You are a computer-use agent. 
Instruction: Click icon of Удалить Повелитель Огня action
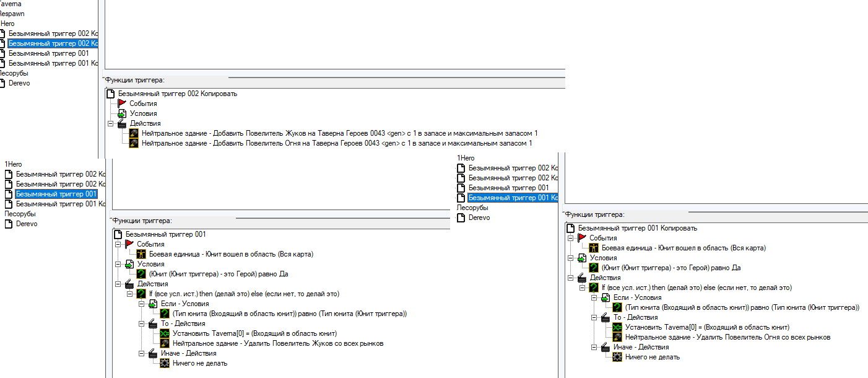point(617,337)
